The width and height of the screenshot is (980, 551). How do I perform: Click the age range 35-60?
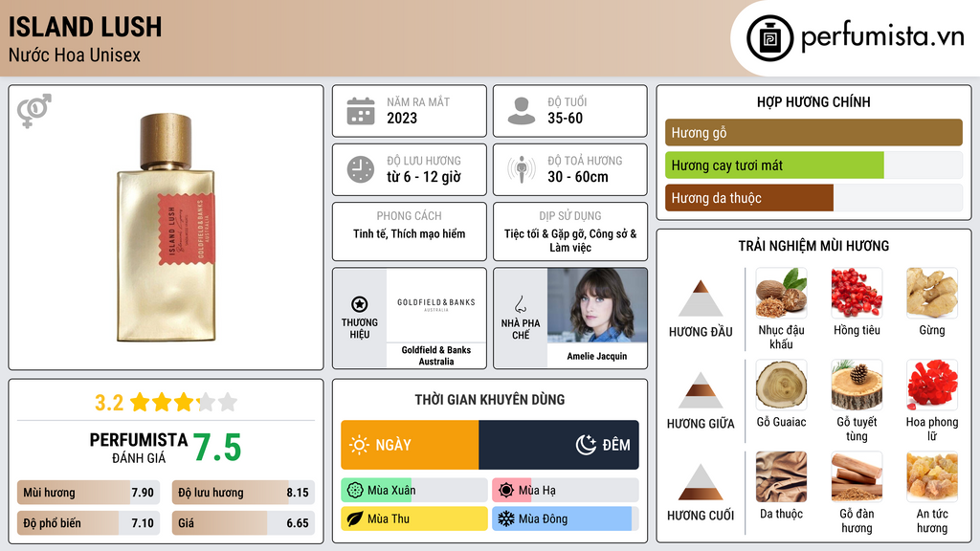point(565,118)
